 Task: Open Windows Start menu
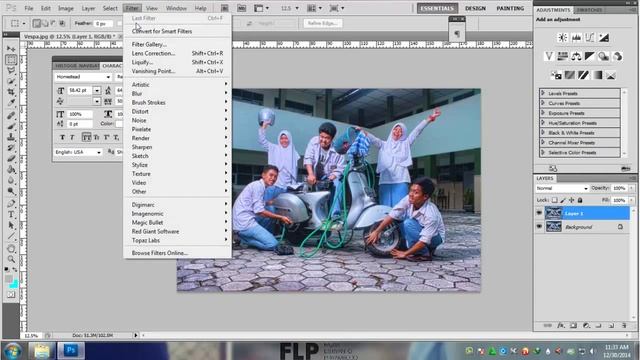point(12,351)
